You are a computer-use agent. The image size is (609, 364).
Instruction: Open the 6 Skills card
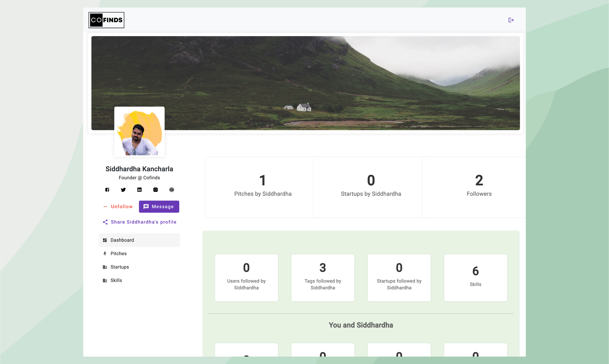point(475,278)
